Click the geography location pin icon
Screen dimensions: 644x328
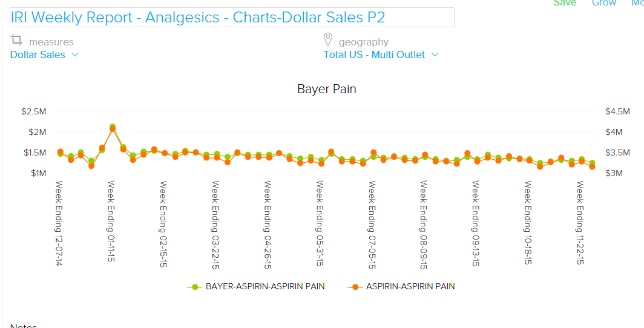[x=328, y=41]
